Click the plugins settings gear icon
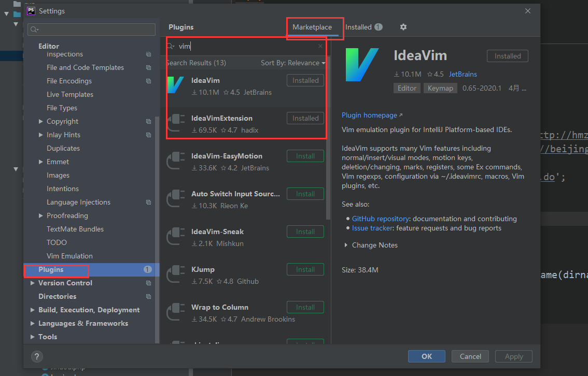The width and height of the screenshot is (588, 376). (x=403, y=27)
